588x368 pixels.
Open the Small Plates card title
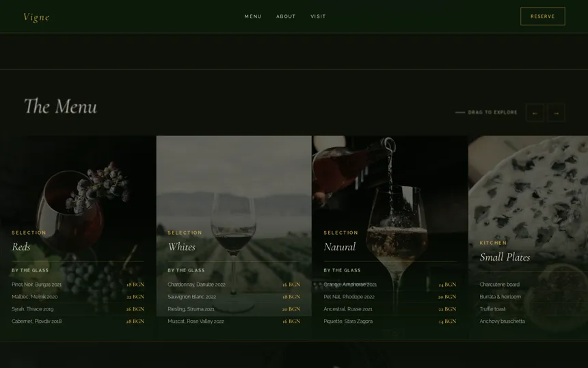click(x=505, y=257)
